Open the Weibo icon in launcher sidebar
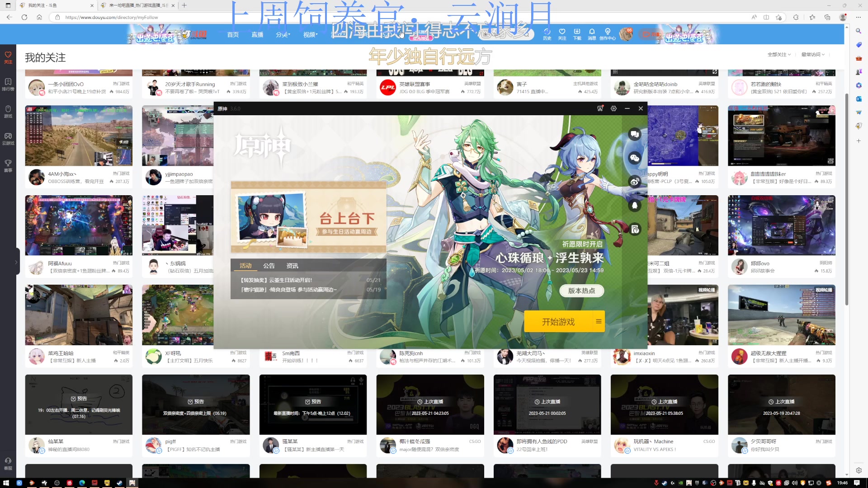The height and width of the screenshot is (488, 868). pyautogui.click(x=635, y=182)
